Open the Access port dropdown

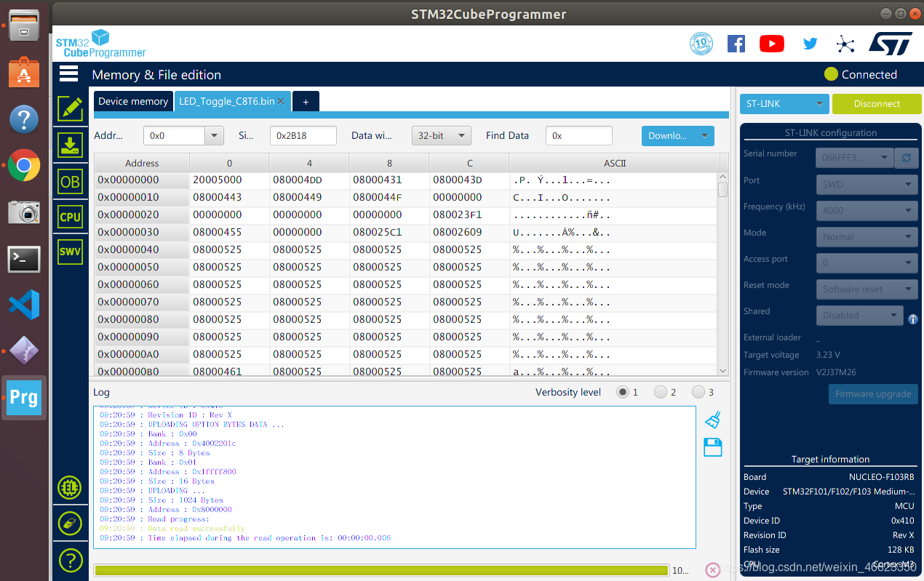(x=867, y=263)
